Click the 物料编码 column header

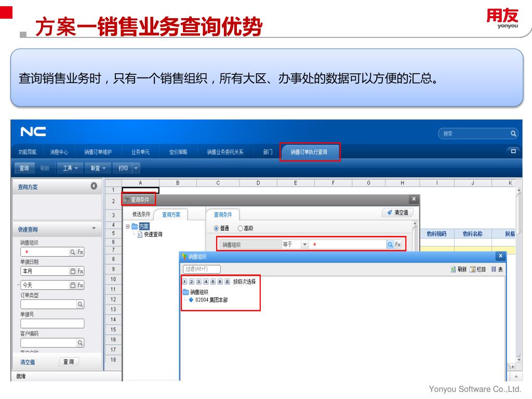click(x=436, y=234)
